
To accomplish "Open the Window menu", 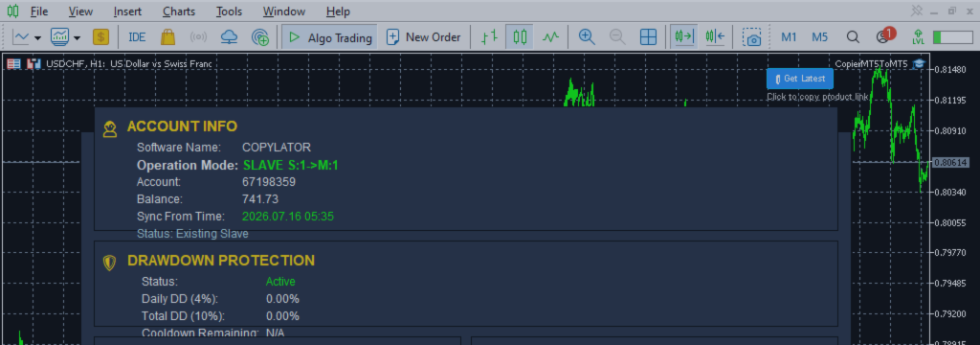I will pos(283,11).
